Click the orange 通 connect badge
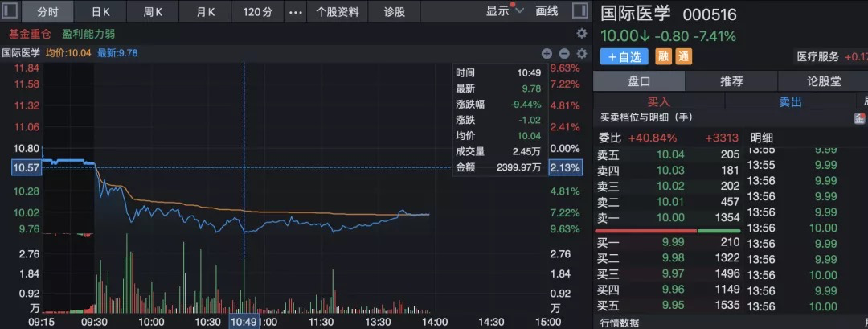 pyautogui.click(x=683, y=56)
